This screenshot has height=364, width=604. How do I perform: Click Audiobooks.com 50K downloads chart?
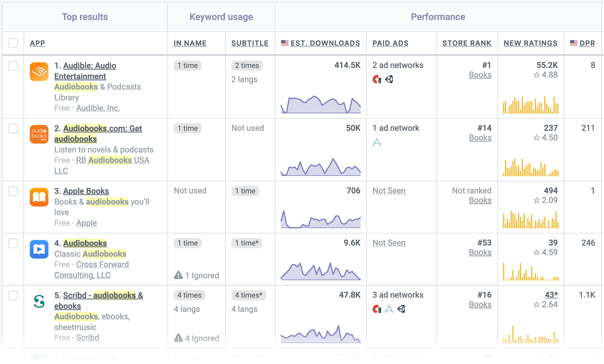point(321,167)
